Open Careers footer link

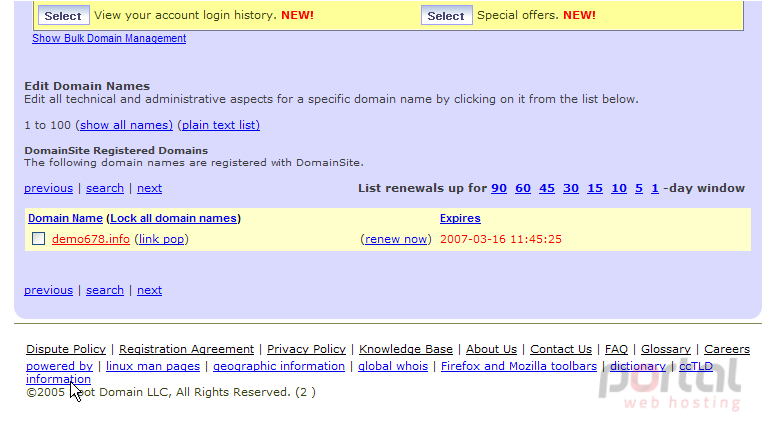pos(727,349)
